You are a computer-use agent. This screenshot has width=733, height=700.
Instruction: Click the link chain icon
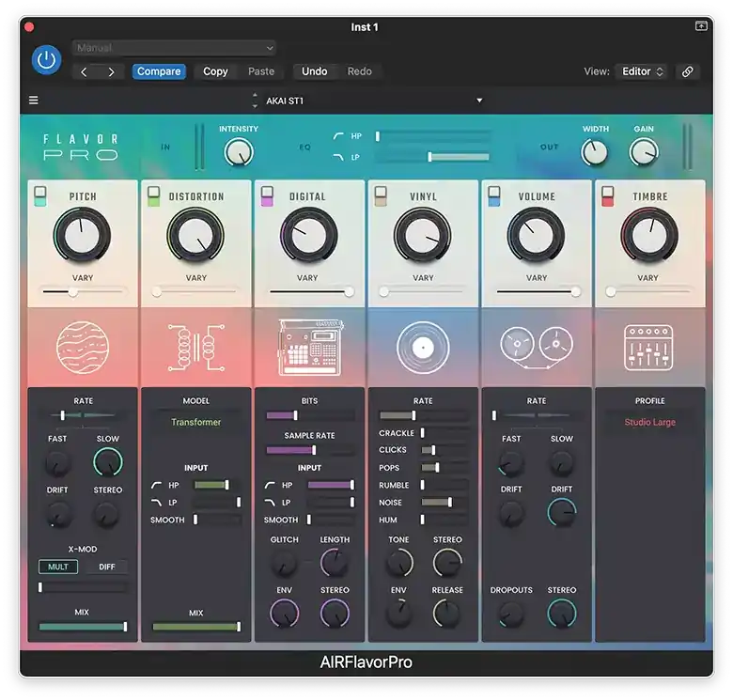687,71
